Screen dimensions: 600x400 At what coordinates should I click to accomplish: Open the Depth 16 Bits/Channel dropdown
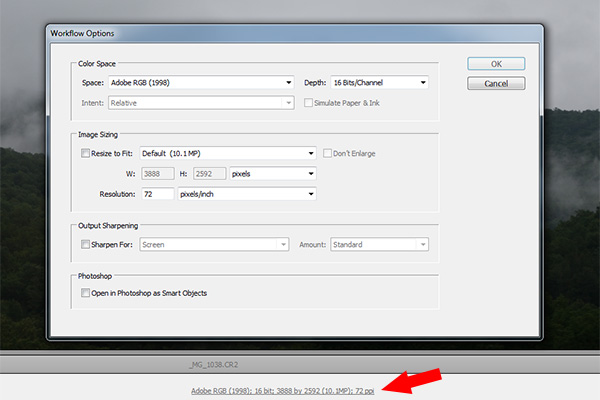pyautogui.click(x=379, y=83)
